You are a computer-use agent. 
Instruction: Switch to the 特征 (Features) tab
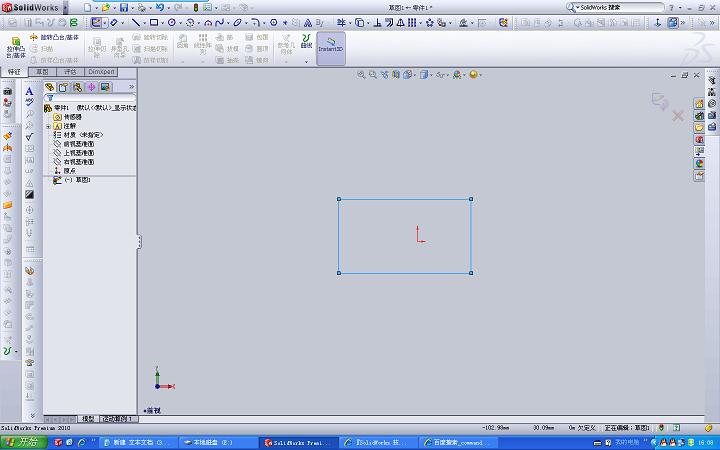[x=14, y=72]
